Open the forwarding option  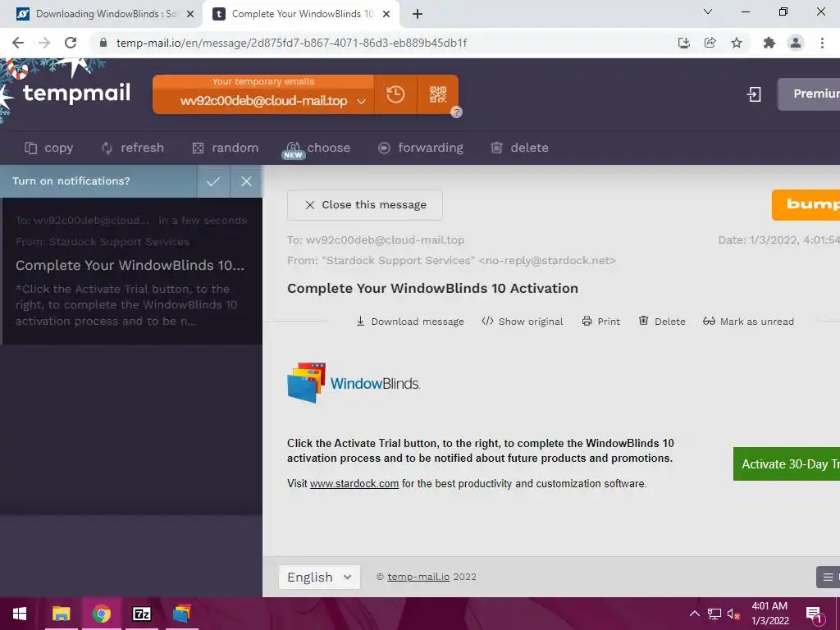tap(421, 148)
